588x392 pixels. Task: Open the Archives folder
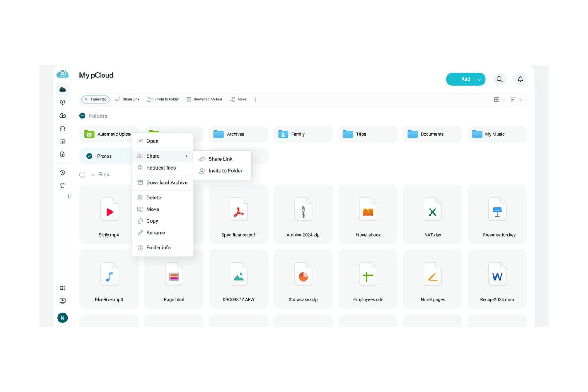coord(238,134)
